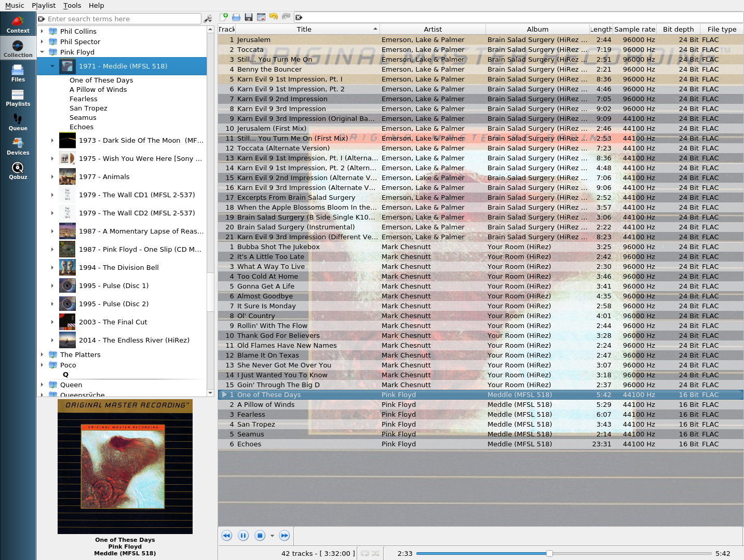Sort playlist by Length column header
The width and height of the screenshot is (744, 560).
click(x=601, y=29)
